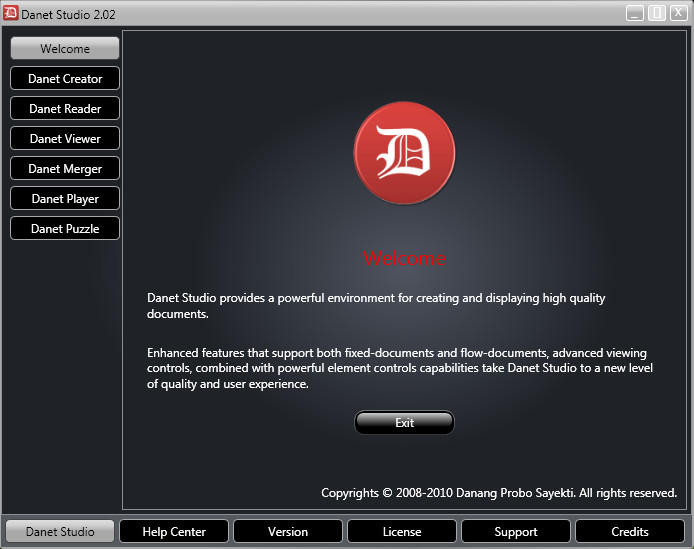
Task: Select the Welcome sidebar button
Action: click(x=65, y=48)
